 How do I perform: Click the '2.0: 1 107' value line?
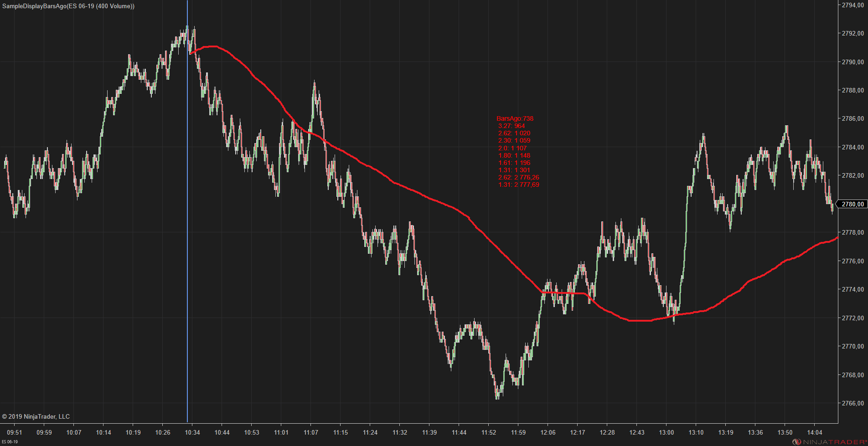(512, 148)
